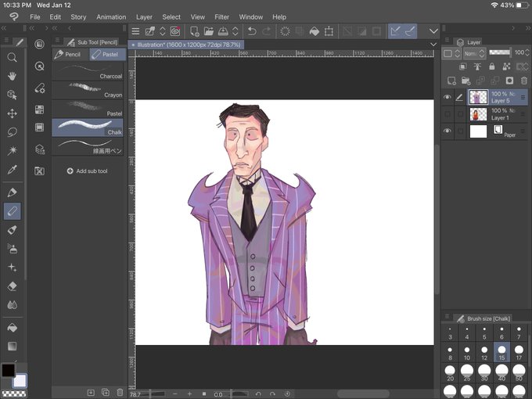Click the Scale/Rotate transform icon
Viewport: 532px width, 399px height.
[x=329, y=31]
